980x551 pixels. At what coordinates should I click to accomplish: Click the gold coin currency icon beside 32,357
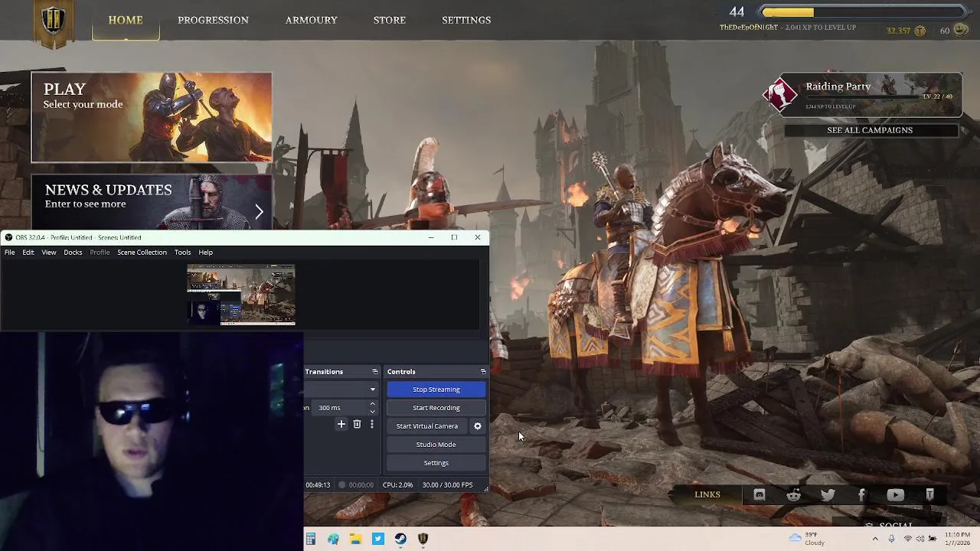pos(920,31)
